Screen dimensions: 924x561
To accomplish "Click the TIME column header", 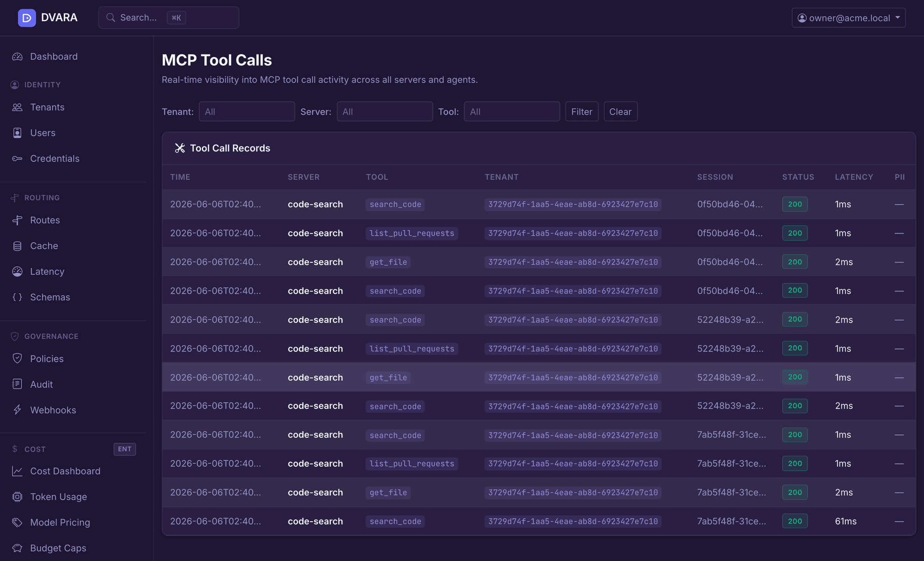I will click(x=180, y=177).
